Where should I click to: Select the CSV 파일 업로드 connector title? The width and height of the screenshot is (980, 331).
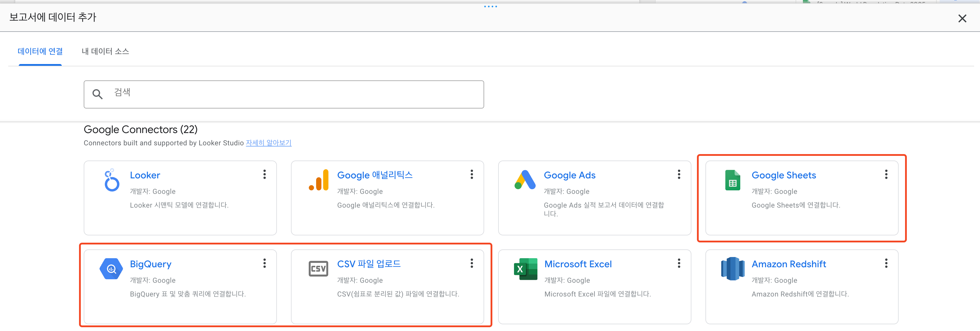[x=369, y=264]
